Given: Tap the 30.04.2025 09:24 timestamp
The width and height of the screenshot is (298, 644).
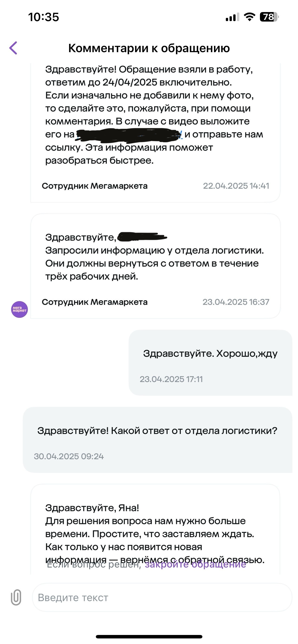Looking at the screenshot, I should coord(69,456).
